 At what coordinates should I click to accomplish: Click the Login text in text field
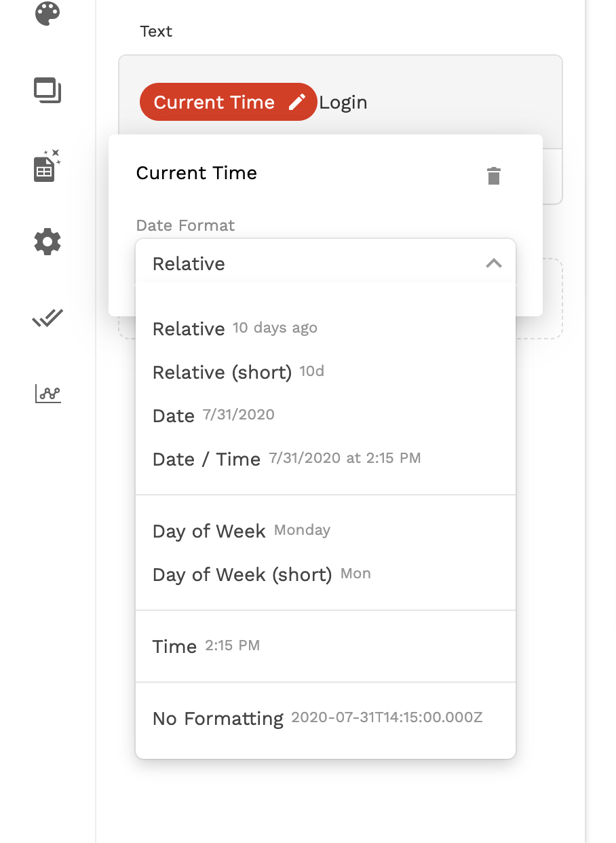[343, 102]
